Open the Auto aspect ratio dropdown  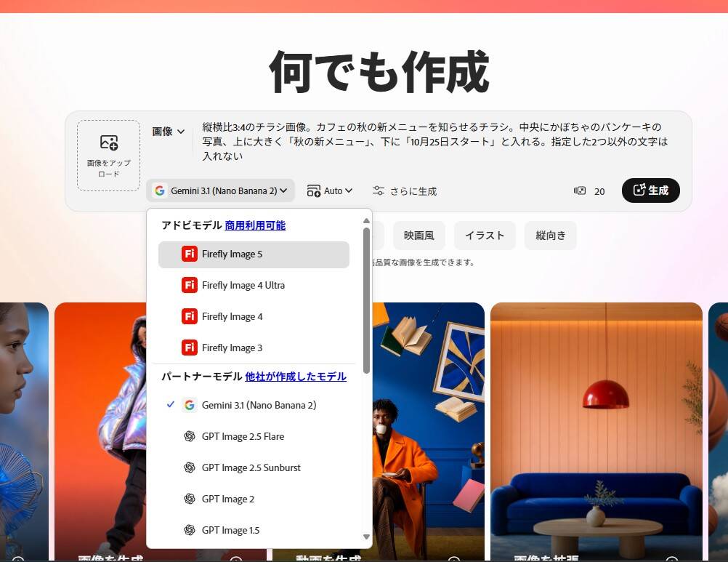coord(330,191)
